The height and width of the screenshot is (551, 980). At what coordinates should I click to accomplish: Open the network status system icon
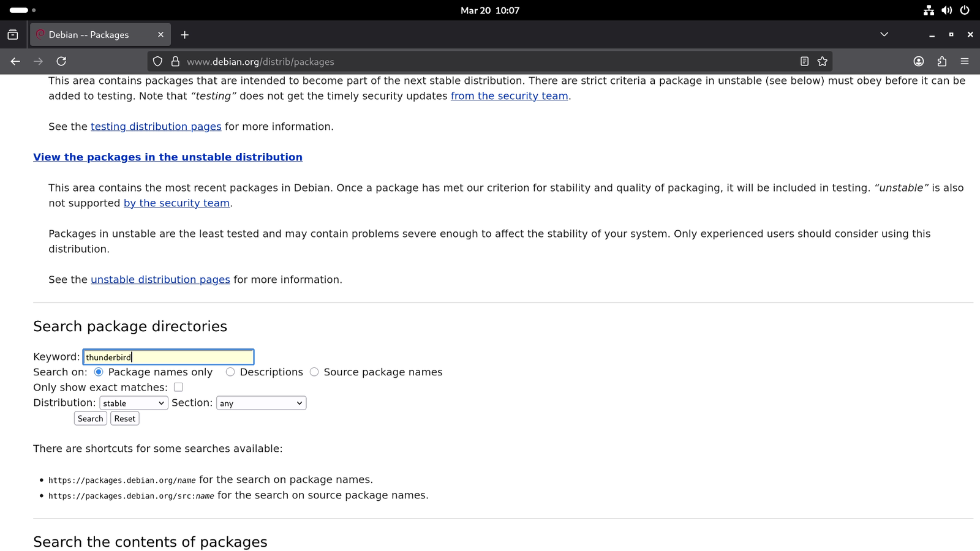(x=929, y=10)
